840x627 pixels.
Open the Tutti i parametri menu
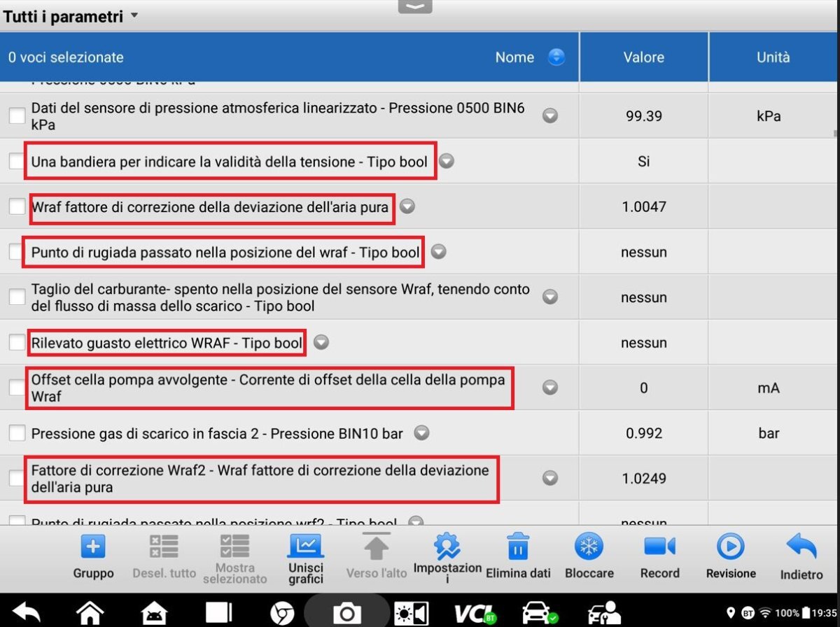70,16
